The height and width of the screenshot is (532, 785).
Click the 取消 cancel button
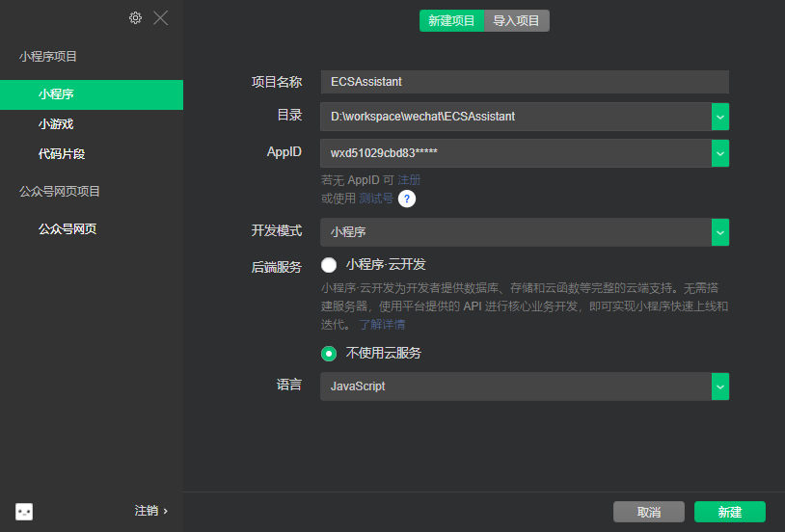point(649,512)
